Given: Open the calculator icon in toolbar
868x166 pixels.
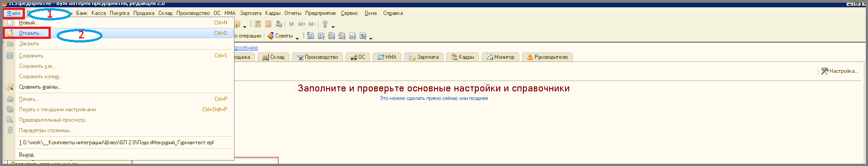Looking at the screenshot, I should (x=258, y=24).
